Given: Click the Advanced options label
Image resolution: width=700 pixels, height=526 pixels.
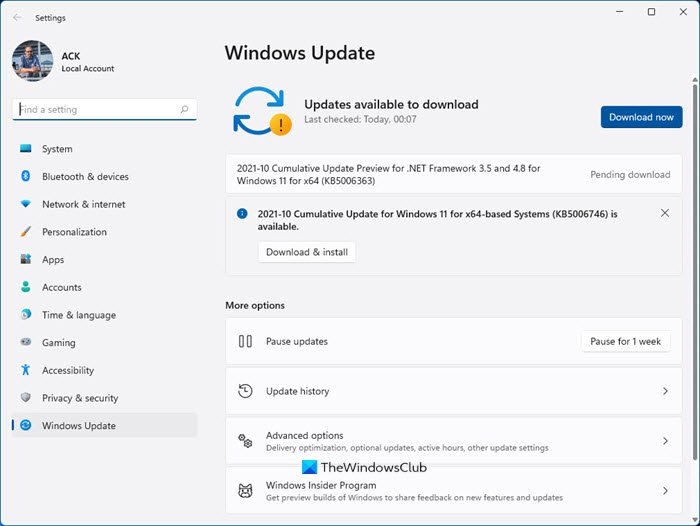Looking at the screenshot, I should pos(304,435).
